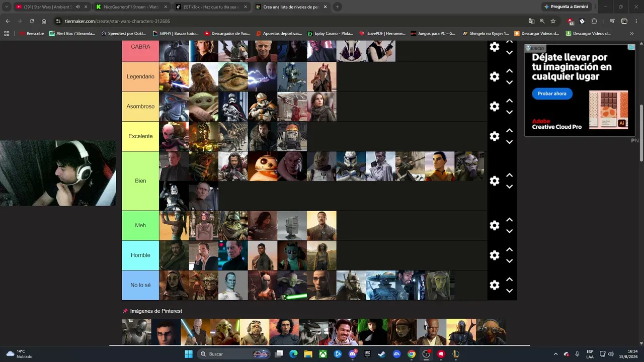
Task: Select the Meh tier label
Action: 140,226
